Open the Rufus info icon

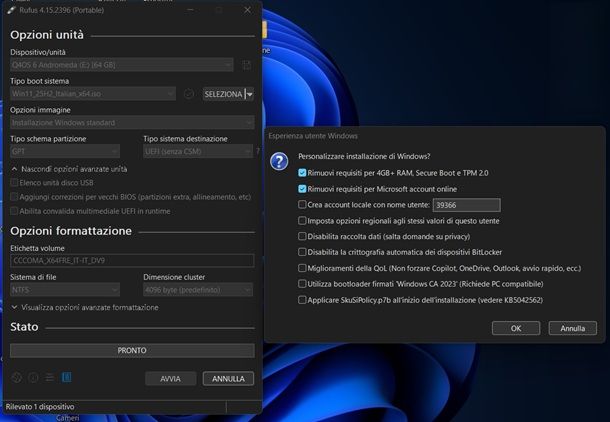[33, 377]
